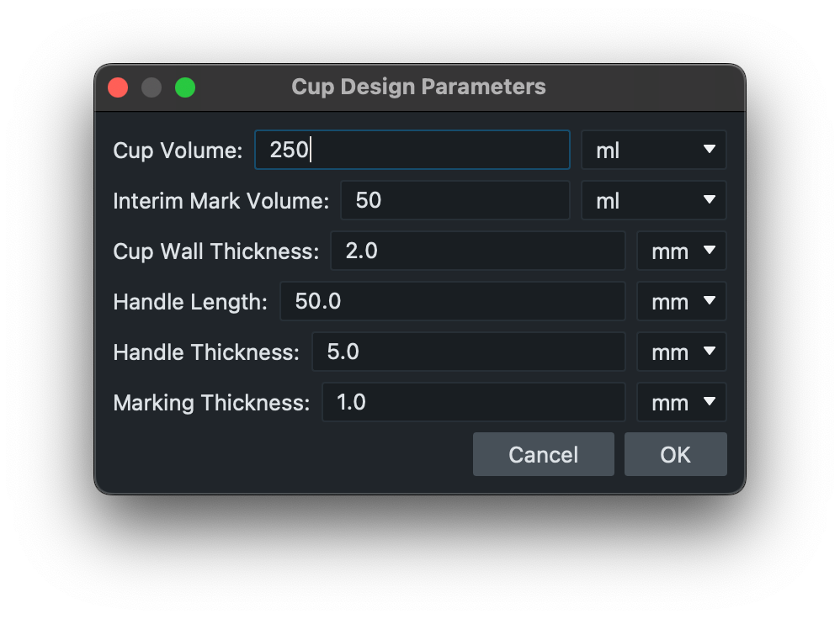Click the Cup Design Parameters title
This screenshot has width=840, height=619.
(x=419, y=87)
